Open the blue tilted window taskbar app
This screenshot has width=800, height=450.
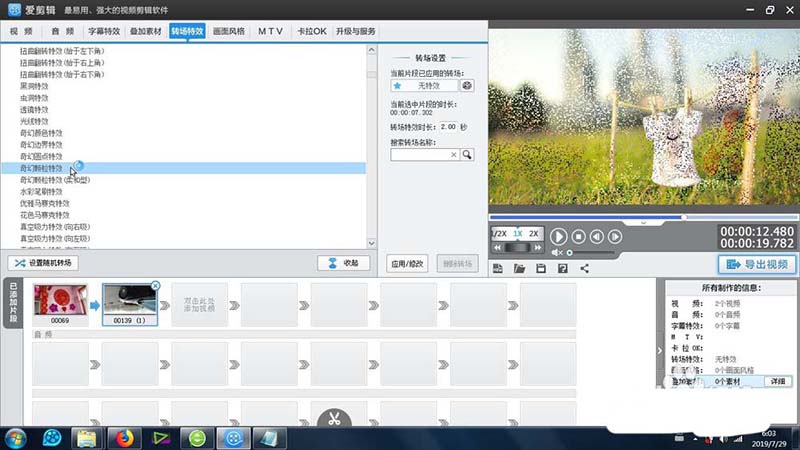[x=269, y=438]
